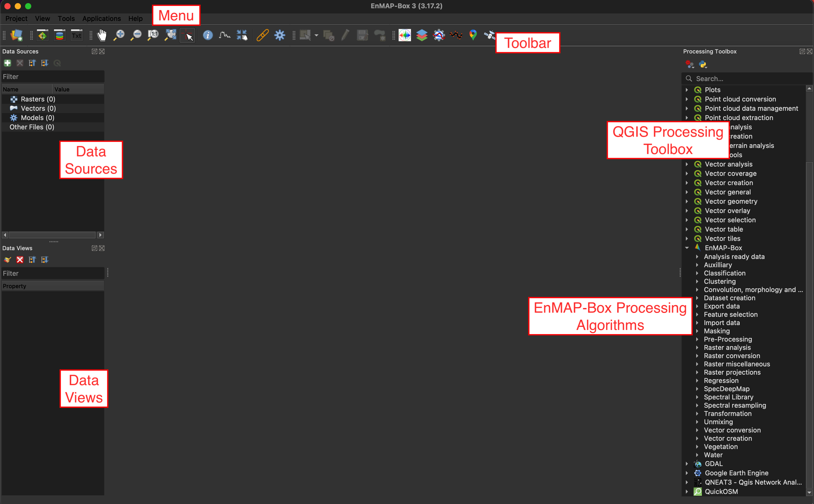
Task: Collapse all icon in Data Views panel
Action: [32, 260]
